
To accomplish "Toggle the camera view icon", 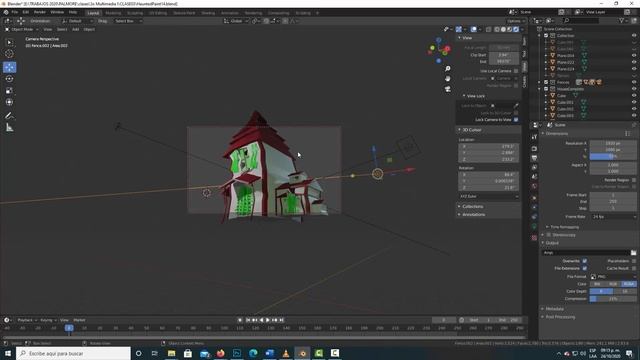I will [x=448, y=89].
